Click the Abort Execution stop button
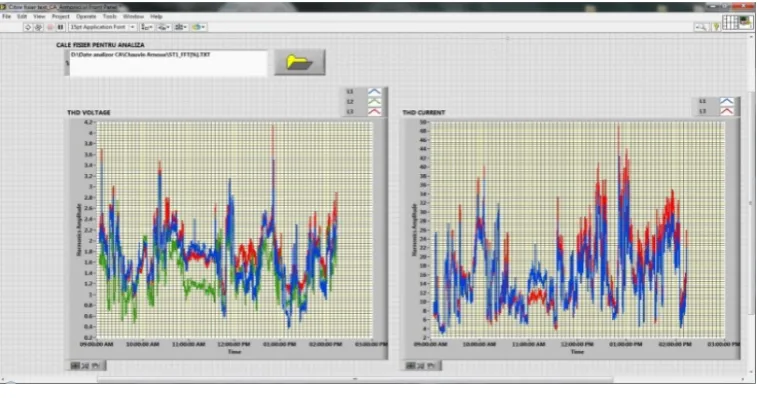This screenshot has height=398, width=757. click(50, 27)
